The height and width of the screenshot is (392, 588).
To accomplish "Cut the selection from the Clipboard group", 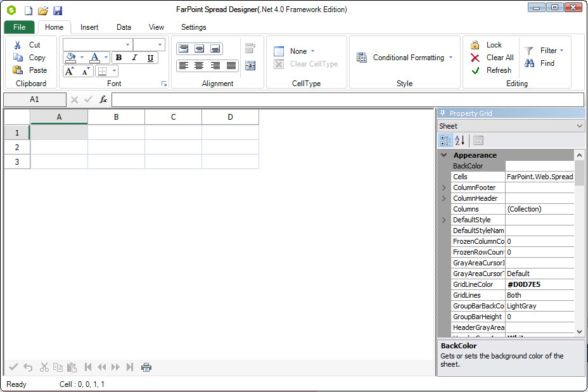I will 27,45.
